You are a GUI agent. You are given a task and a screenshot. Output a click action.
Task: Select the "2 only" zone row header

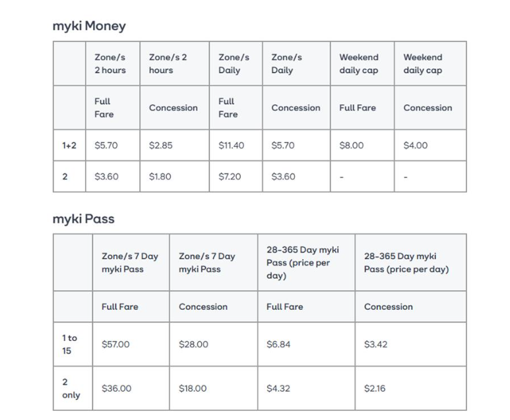pyautogui.click(x=71, y=388)
